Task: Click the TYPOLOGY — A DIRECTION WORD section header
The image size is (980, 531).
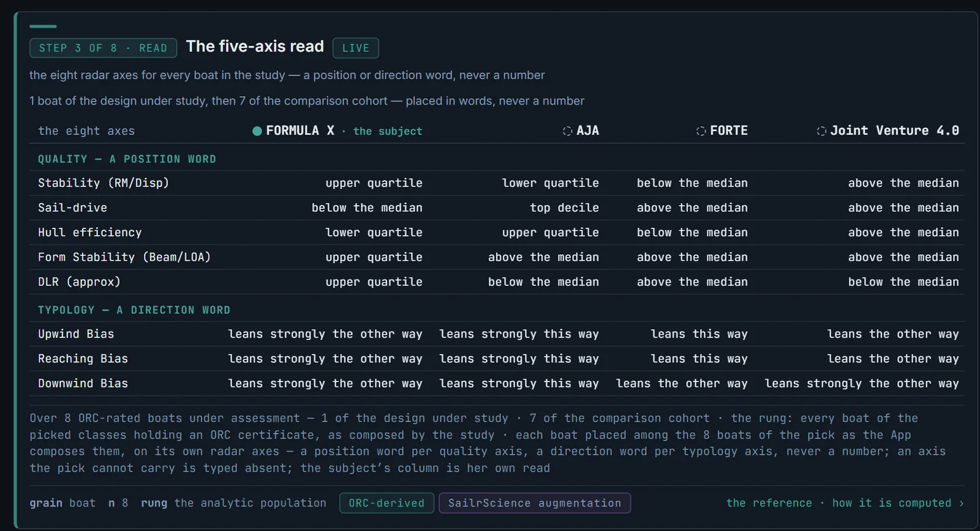Action: click(134, 310)
